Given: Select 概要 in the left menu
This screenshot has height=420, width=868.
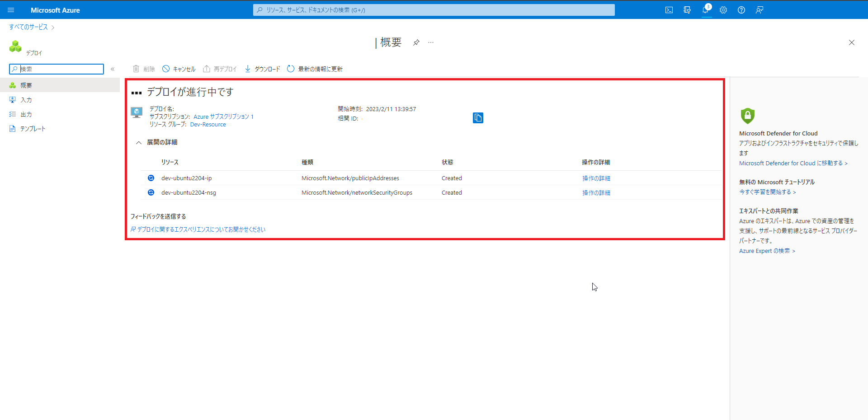Looking at the screenshot, I should point(60,85).
